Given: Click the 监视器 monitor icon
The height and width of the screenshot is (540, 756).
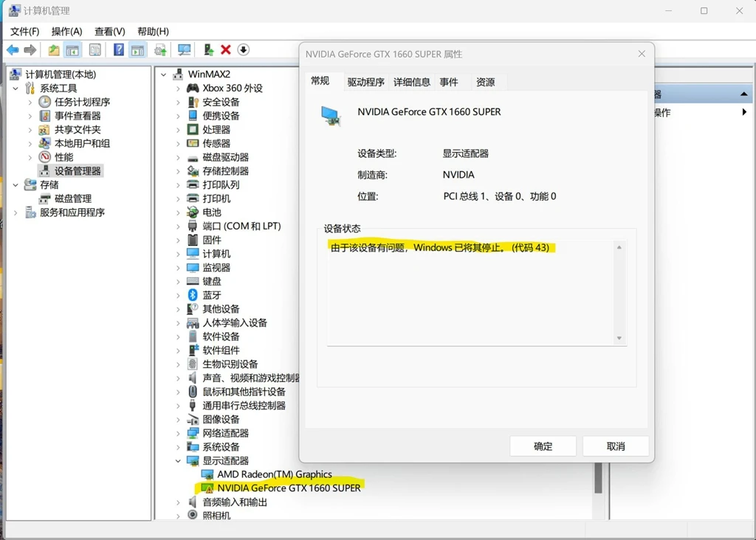Looking at the screenshot, I should point(193,267).
